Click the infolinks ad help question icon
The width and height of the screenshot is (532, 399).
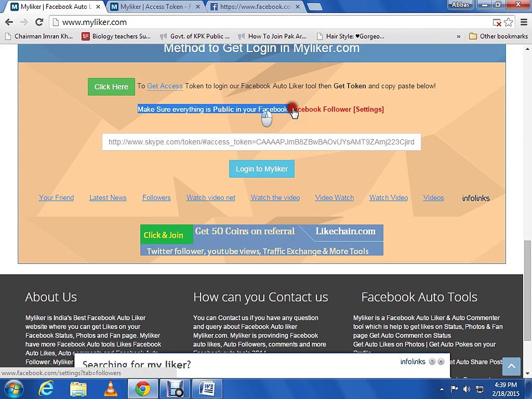tap(432, 362)
